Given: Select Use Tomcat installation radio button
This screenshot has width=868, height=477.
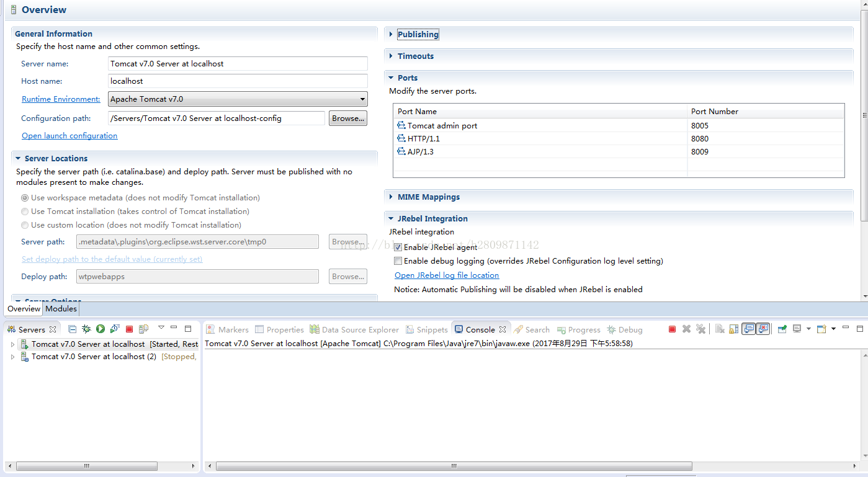Looking at the screenshot, I should pos(25,212).
